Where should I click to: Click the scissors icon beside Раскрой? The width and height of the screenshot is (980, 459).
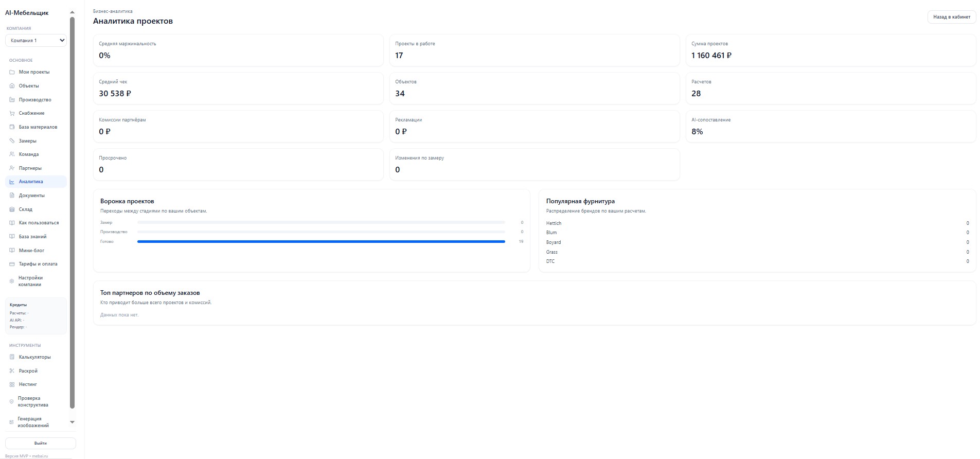[12, 371]
